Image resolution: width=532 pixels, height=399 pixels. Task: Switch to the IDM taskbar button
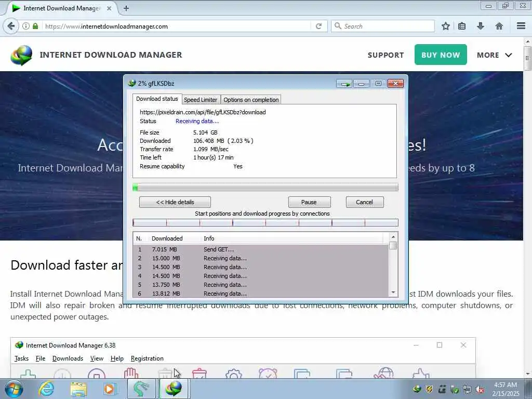coord(174,389)
